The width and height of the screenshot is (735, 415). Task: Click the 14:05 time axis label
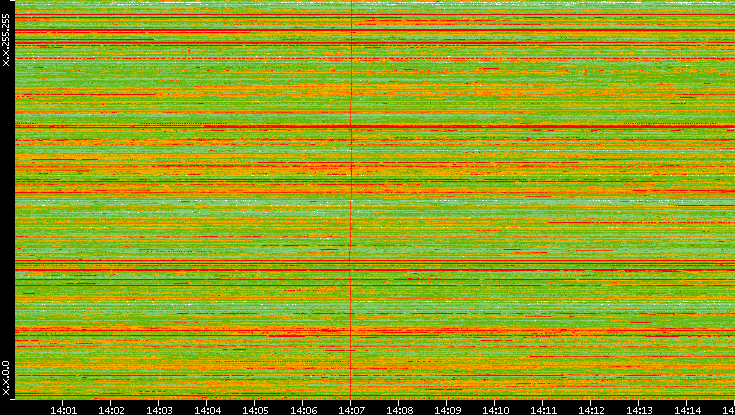255,410
